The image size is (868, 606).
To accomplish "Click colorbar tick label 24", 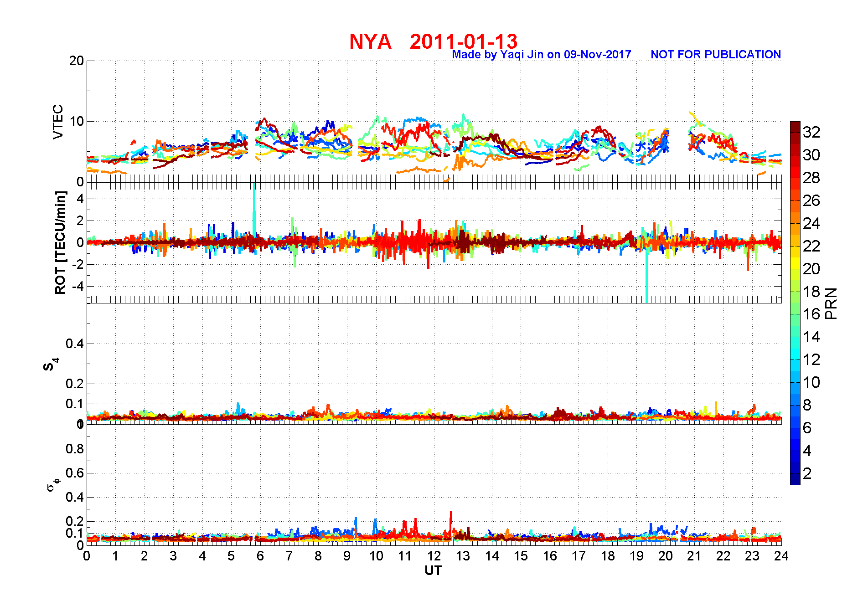I will [x=811, y=223].
